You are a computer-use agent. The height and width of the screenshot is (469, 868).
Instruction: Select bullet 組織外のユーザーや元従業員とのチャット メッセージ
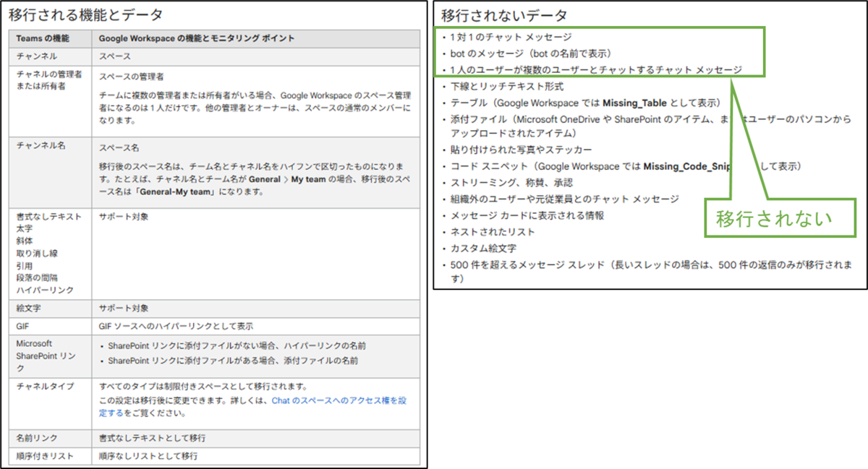click(x=564, y=199)
